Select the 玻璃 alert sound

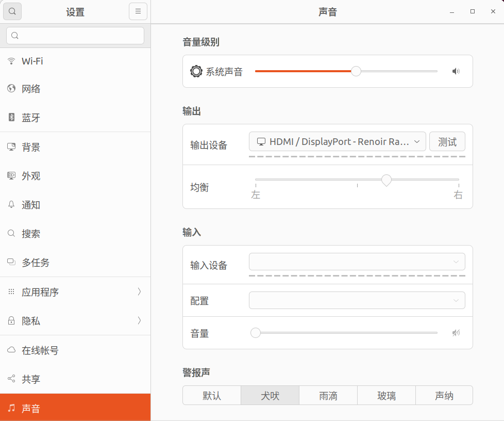point(387,395)
